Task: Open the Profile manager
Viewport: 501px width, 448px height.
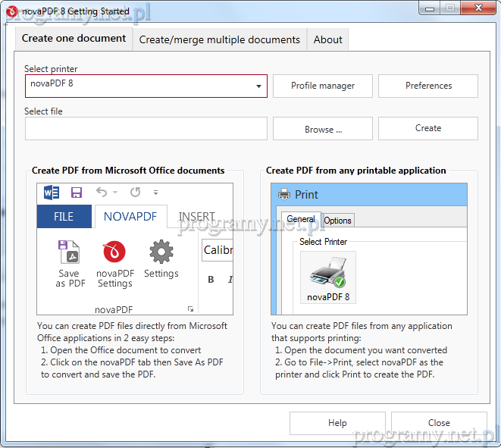Action: pyautogui.click(x=323, y=86)
